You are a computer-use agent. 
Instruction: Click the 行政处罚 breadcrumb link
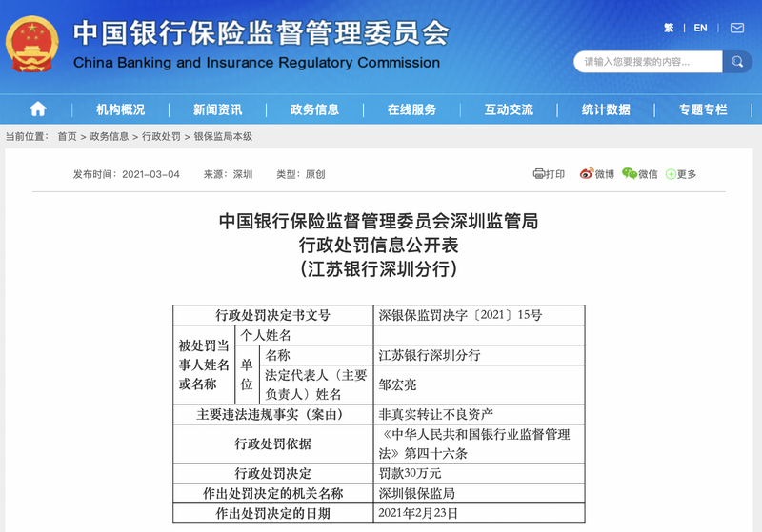coord(161,137)
